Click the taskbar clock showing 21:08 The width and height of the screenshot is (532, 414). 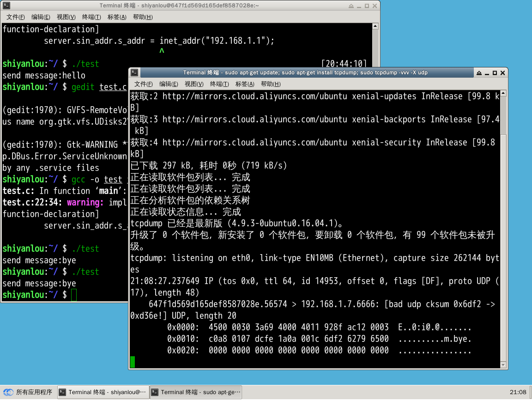(518, 392)
